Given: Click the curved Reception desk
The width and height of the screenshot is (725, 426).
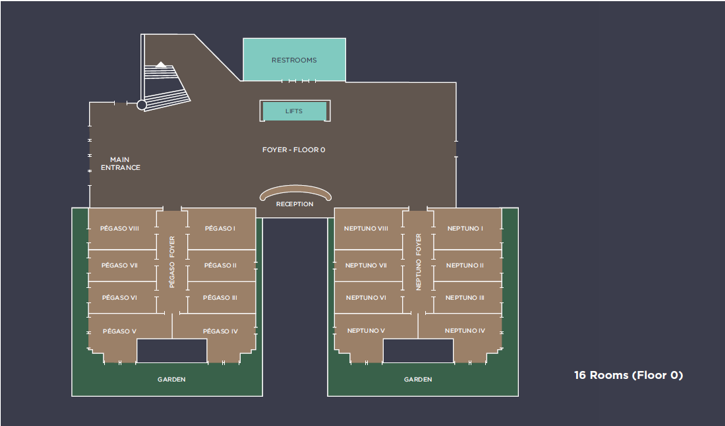Looking at the screenshot, I should point(294,194).
